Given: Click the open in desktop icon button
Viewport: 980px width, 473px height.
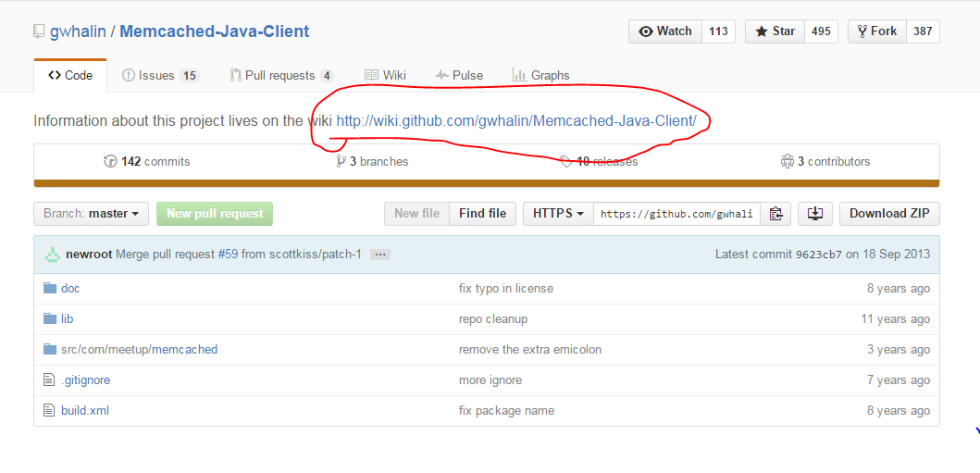Looking at the screenshot, I should [x=815, y=214].
